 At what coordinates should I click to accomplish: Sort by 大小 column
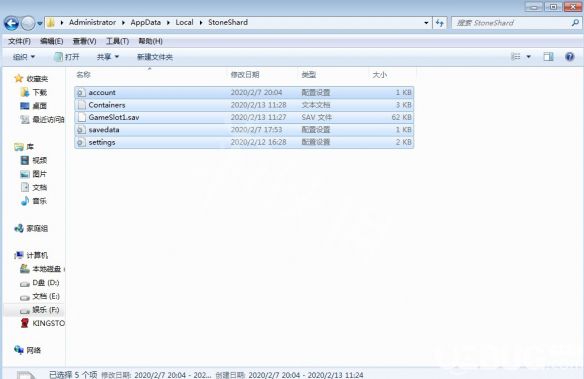click(380, 75)
